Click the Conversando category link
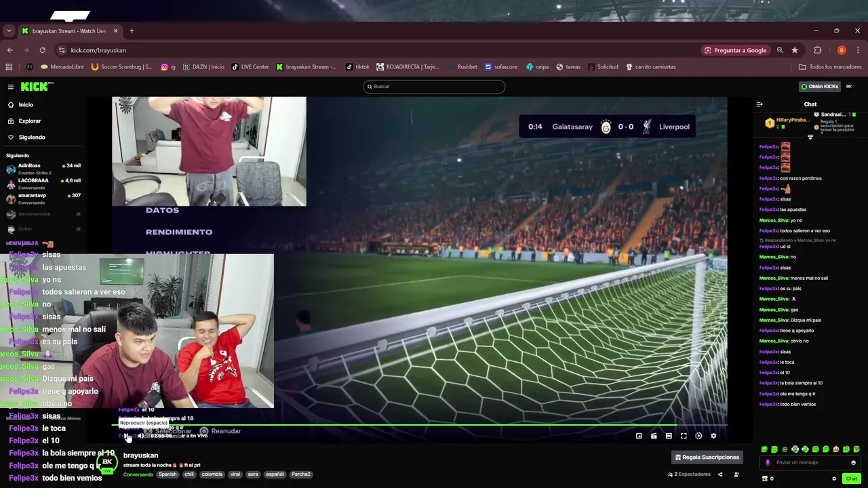The image size is (868, 488). pyautogui.click(x=138, y=474)
